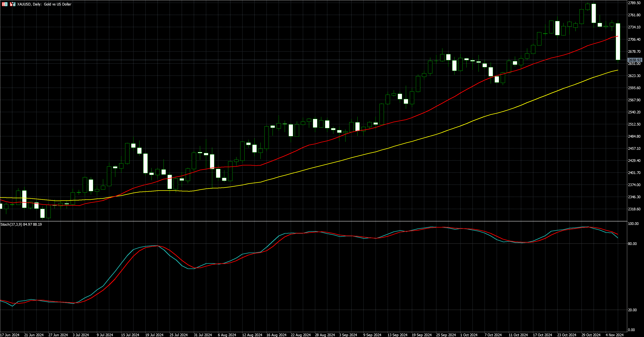Click the XAUUSD Daily chart title

(x=44, y=4)
